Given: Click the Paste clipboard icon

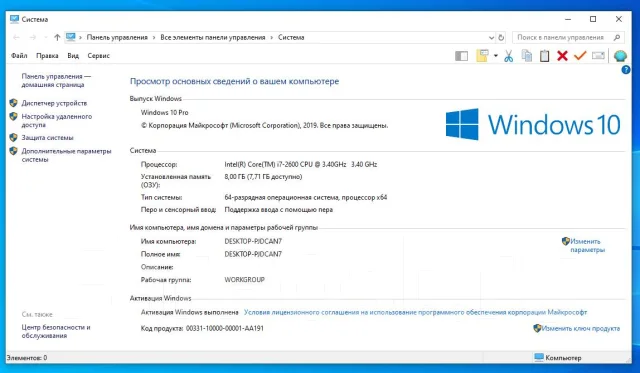Looking at the screenshot, I should 544,56.
